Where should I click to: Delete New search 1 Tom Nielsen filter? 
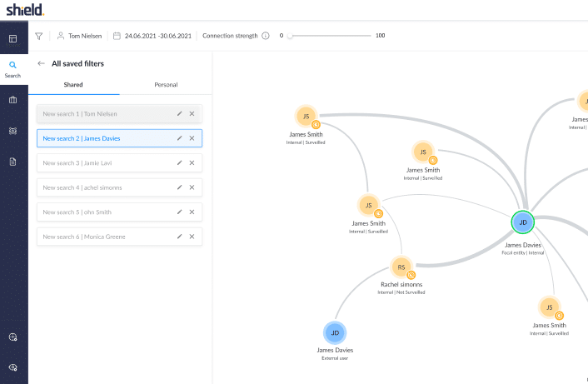click(192, 113)
